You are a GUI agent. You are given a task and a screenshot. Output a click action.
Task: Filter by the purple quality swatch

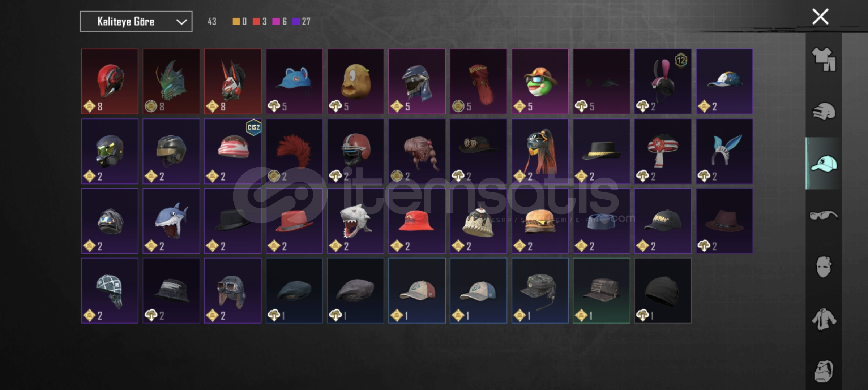pyautogui.click(x=296, y=22)
